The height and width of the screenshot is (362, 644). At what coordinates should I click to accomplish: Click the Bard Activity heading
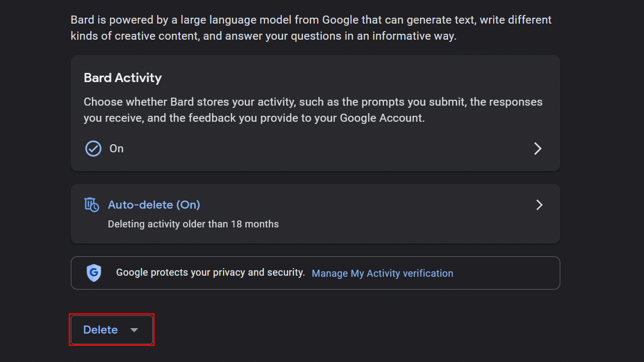point(122,78)
